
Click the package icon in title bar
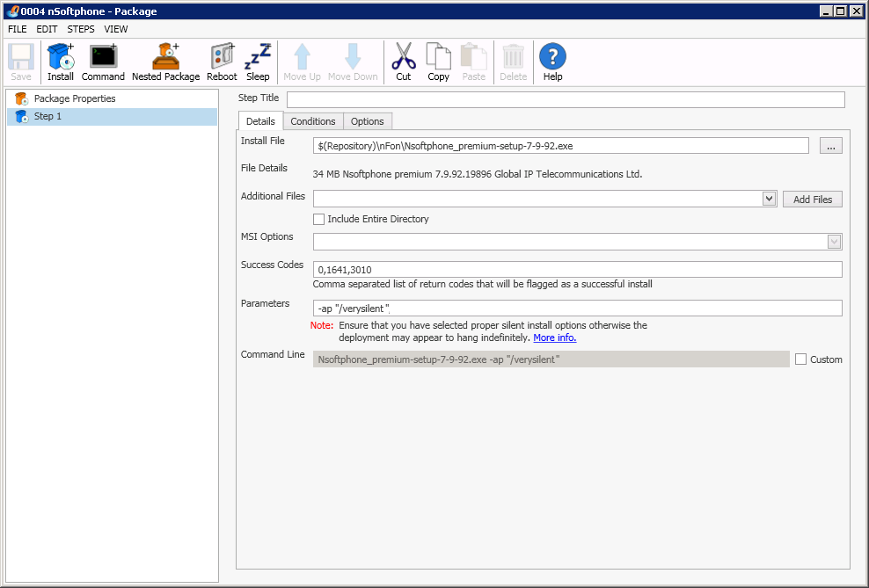[x=12, y=11]
